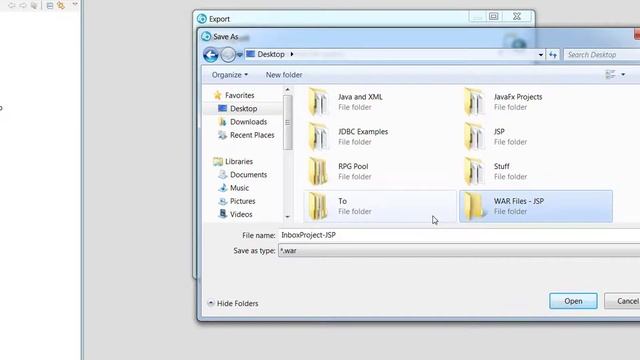Open the Pictures library
The width and height of the screenshot is (640, 360).
(x=237, y=201)
